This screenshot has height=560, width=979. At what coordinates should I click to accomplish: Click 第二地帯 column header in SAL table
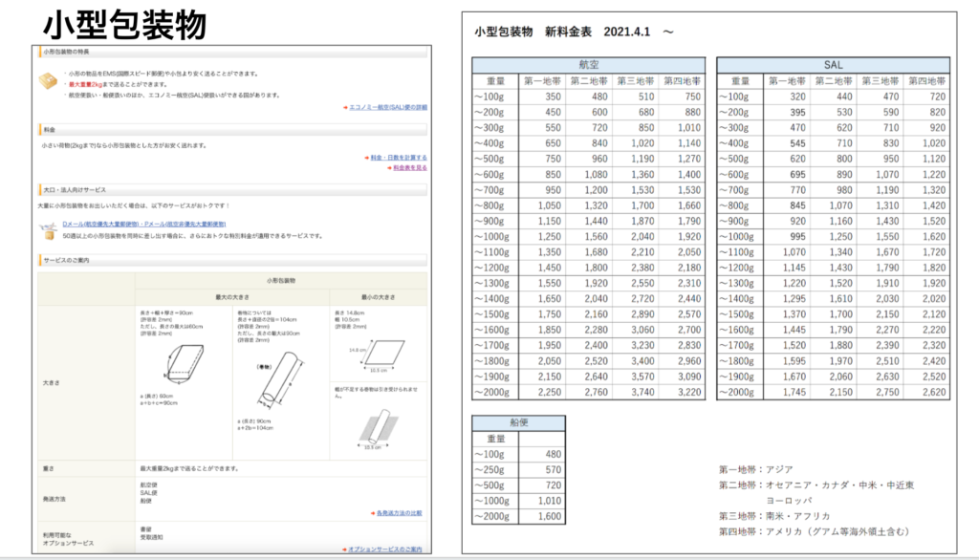834,81
